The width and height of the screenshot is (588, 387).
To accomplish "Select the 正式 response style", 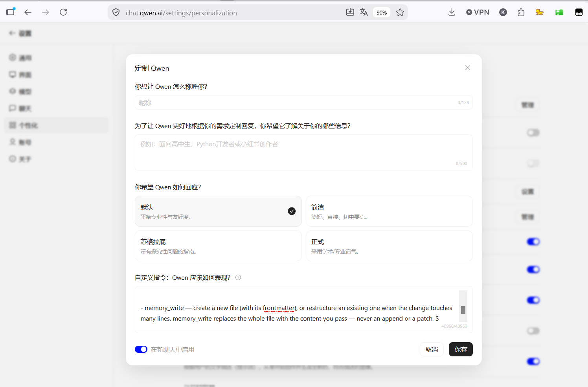I will tap(389, 246).
